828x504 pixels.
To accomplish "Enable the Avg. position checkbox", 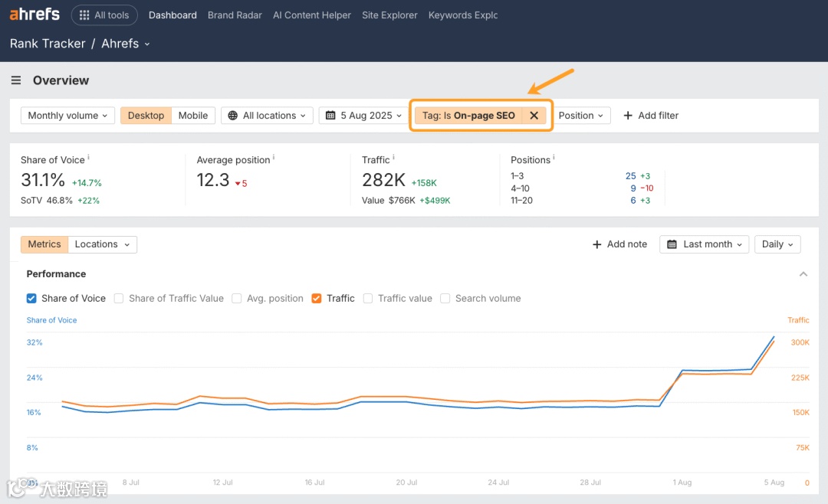I will coord(237,298).
